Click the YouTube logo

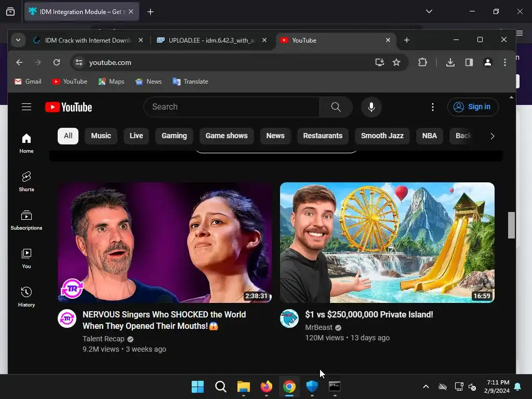click(69, 107)
